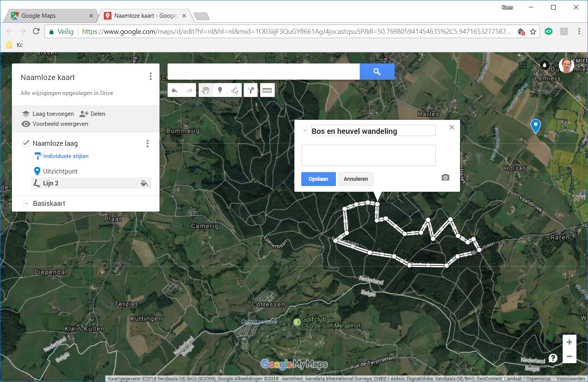Viewport: 588px width, 382px height.
Task: Choose the add marker tool
Action: click(220, 90)
